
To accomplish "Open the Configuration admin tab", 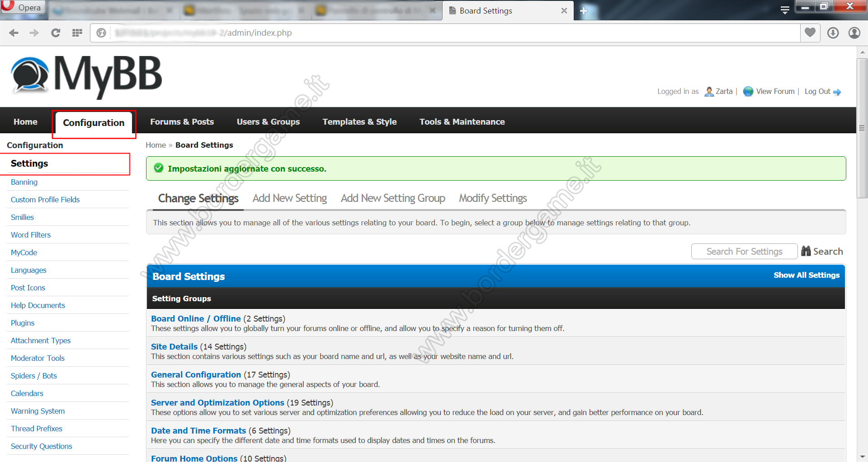I will (94, 123).
